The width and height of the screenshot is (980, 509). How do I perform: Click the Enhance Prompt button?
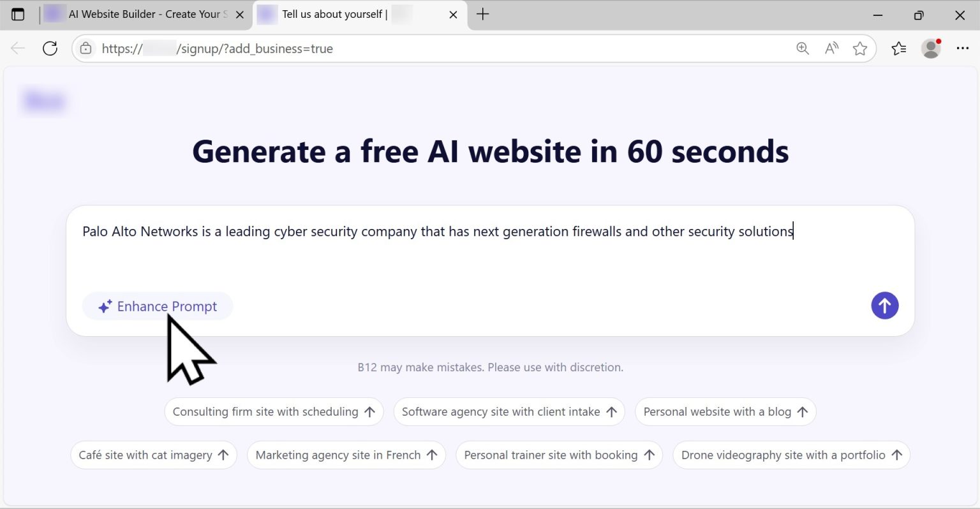click(x=158, y=306)
